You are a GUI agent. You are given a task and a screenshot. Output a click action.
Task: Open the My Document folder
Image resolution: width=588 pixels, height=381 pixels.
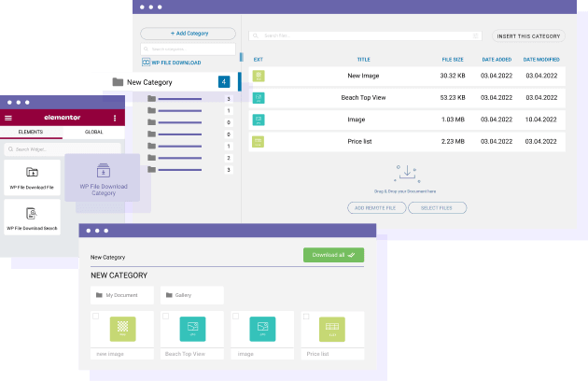pos(121,295)
